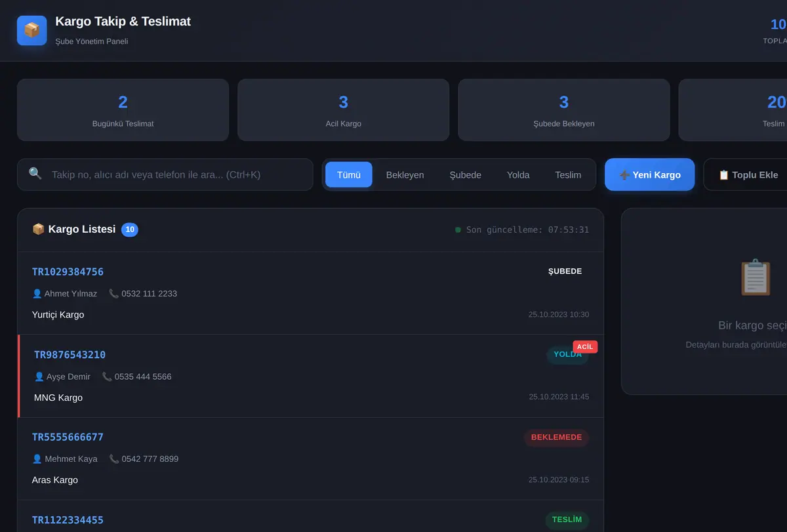Show the Şubede filter tab
Image resolution: width=787 pixels, height=532 pixels.
click(x=465, y=175)
